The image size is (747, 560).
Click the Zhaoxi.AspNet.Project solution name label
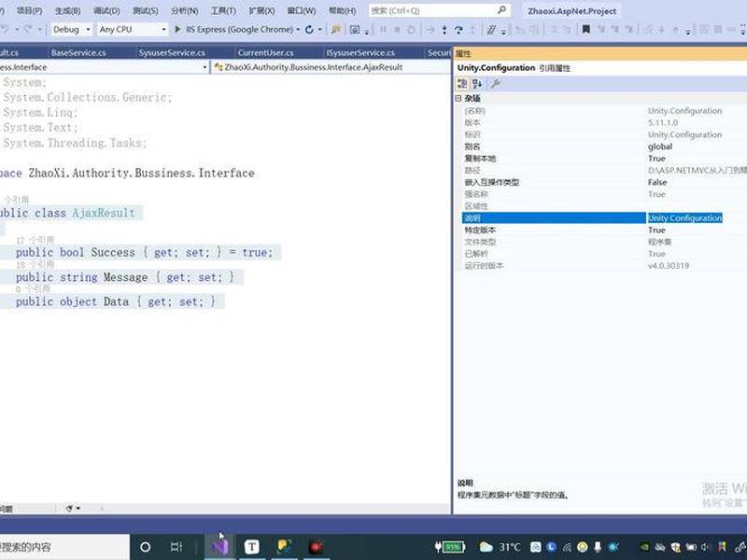pyautogui.click(x=571, y=10)
